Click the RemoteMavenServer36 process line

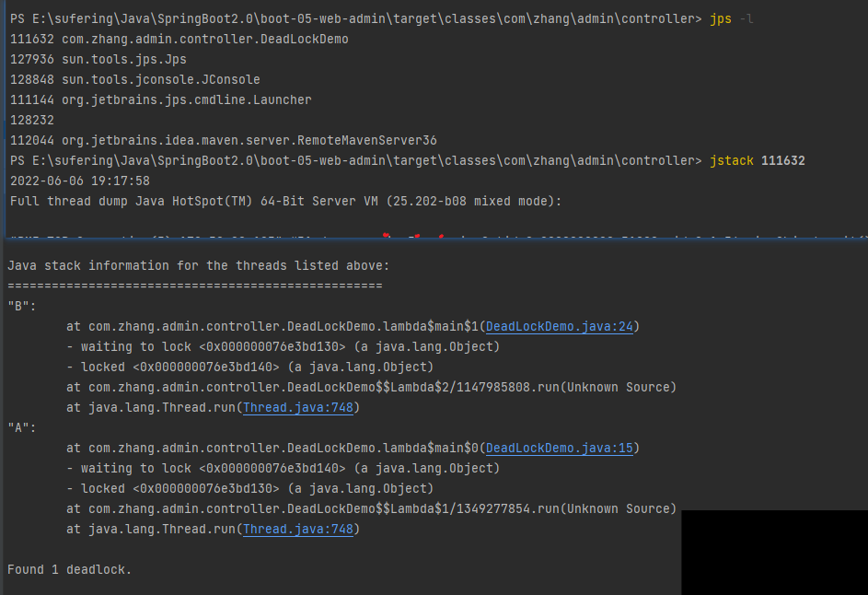coord(223,140)
